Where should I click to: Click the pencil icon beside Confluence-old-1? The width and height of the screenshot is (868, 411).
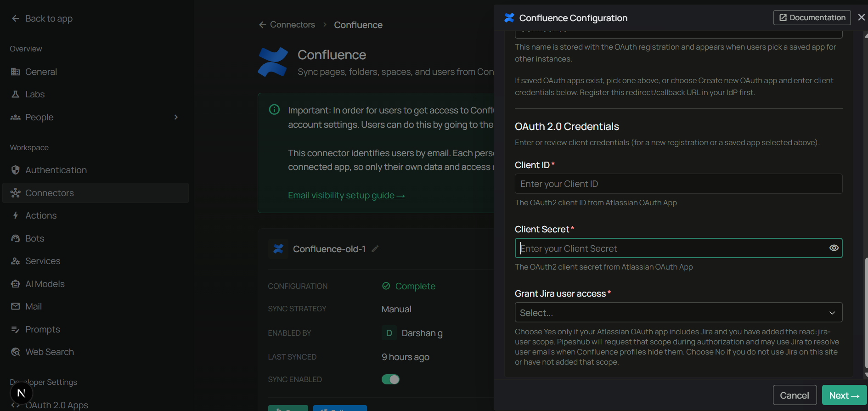tap(375, 248)
